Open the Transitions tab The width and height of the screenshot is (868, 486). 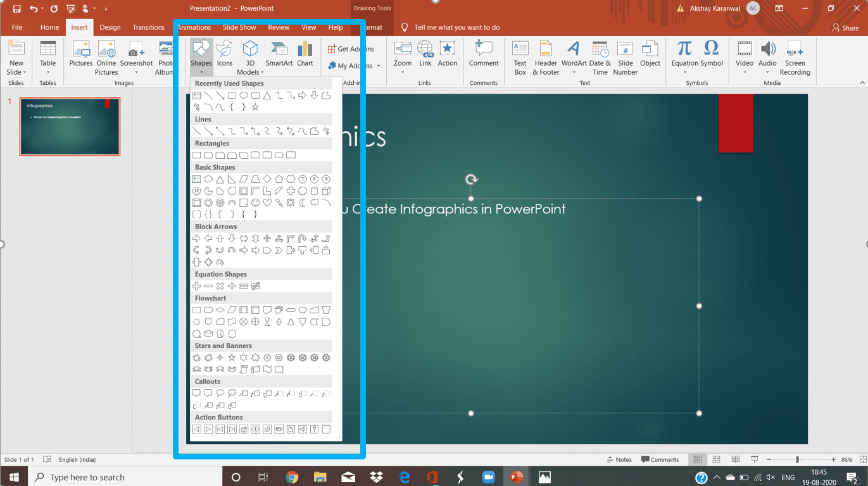148,27
